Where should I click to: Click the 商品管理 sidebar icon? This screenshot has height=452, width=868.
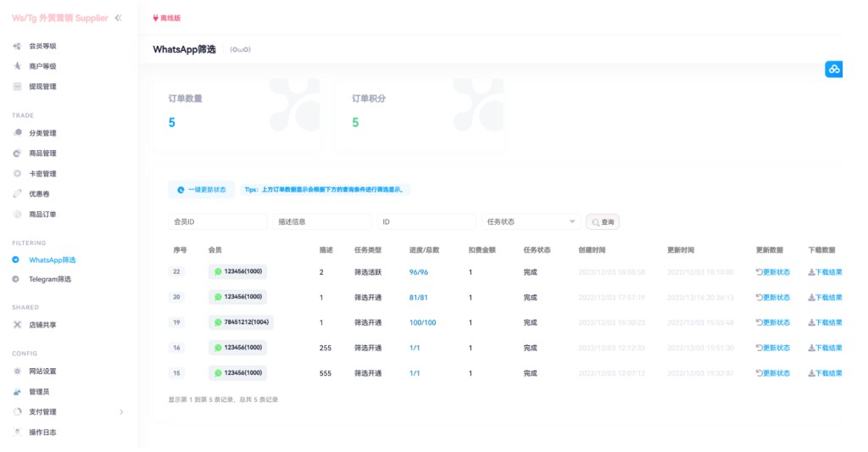(x=17, y=153)
